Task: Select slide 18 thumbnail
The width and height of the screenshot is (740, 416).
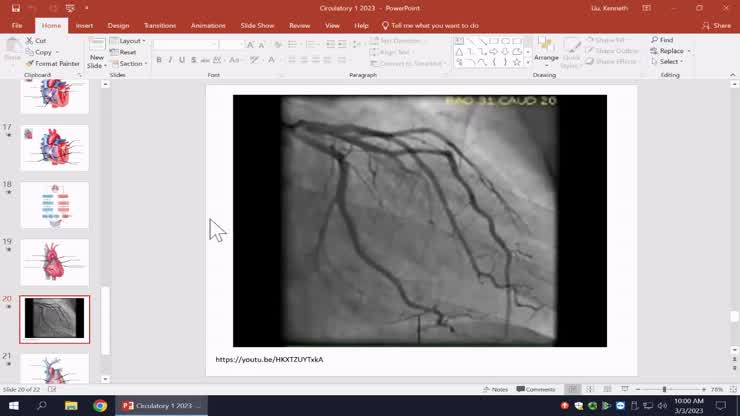Action: tap(55, 204)
